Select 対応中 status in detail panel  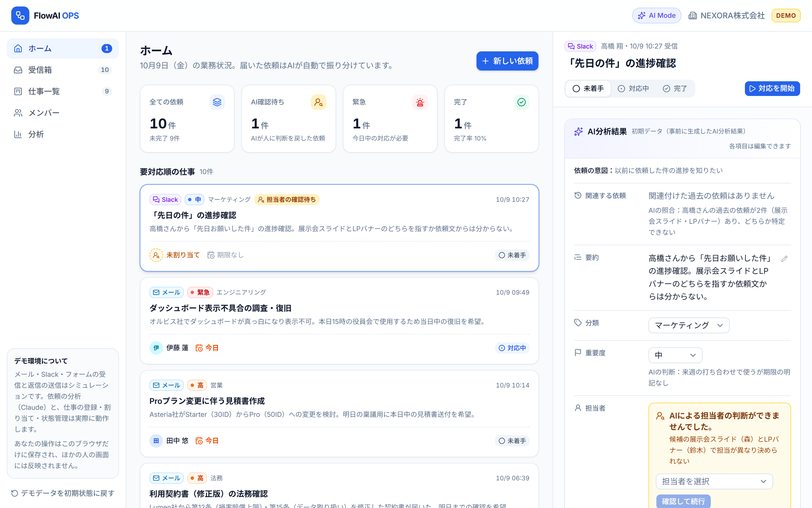click(634, 88)
